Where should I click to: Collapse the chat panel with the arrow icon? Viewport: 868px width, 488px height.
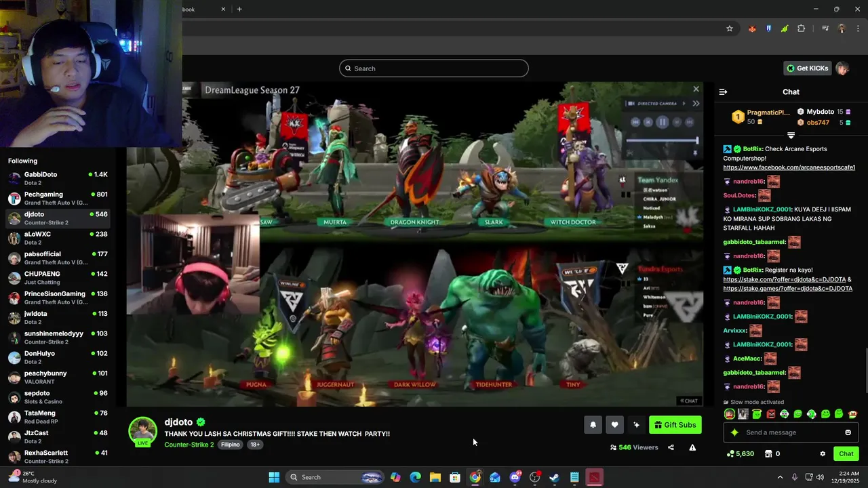pos(723,91)
